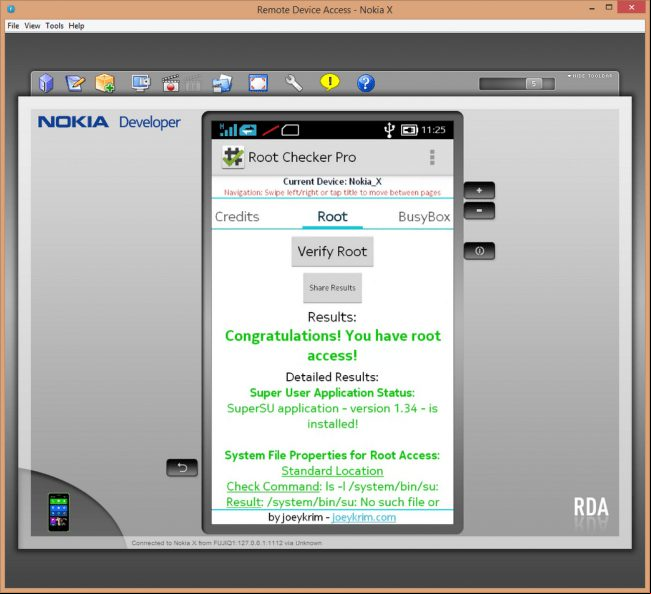Switch to the BusyBox tab

pyautogui.click(x=424, y=217)
